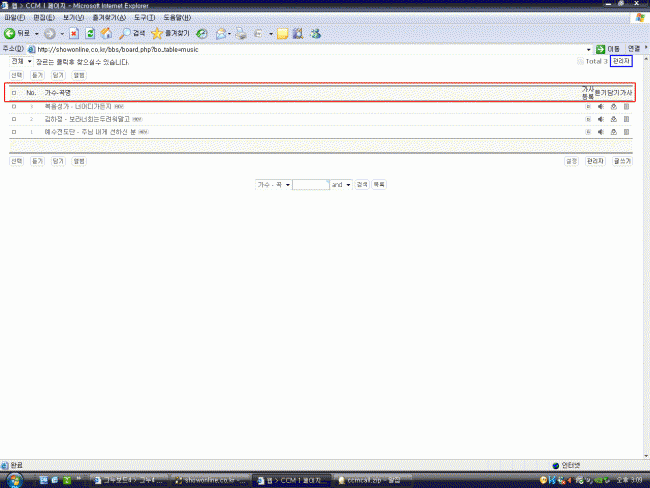Open the address bar URL dropdown arrow

[589, 50]
